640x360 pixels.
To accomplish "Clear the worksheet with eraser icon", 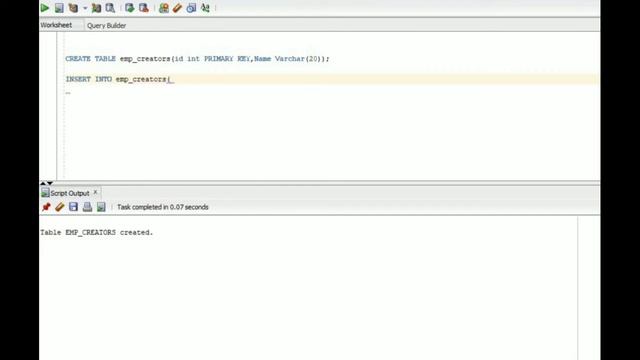I will [x=177, y=8].
